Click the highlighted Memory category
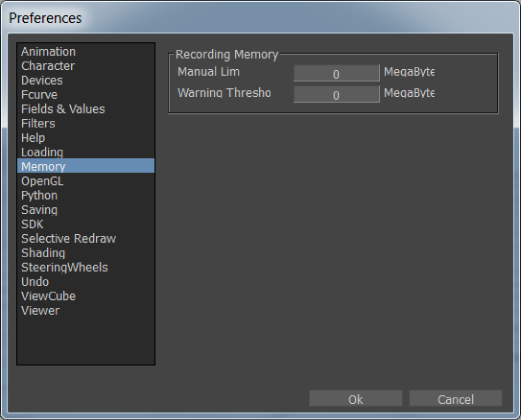Image resolution: width=521 pixels, height=420 pixels. click(x=86, y=166)
